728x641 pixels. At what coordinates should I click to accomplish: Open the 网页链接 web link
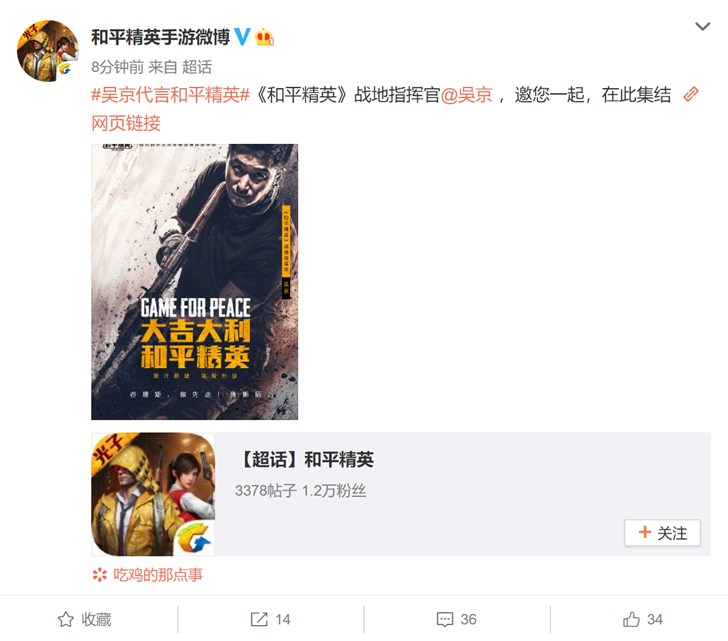[126, 123]
